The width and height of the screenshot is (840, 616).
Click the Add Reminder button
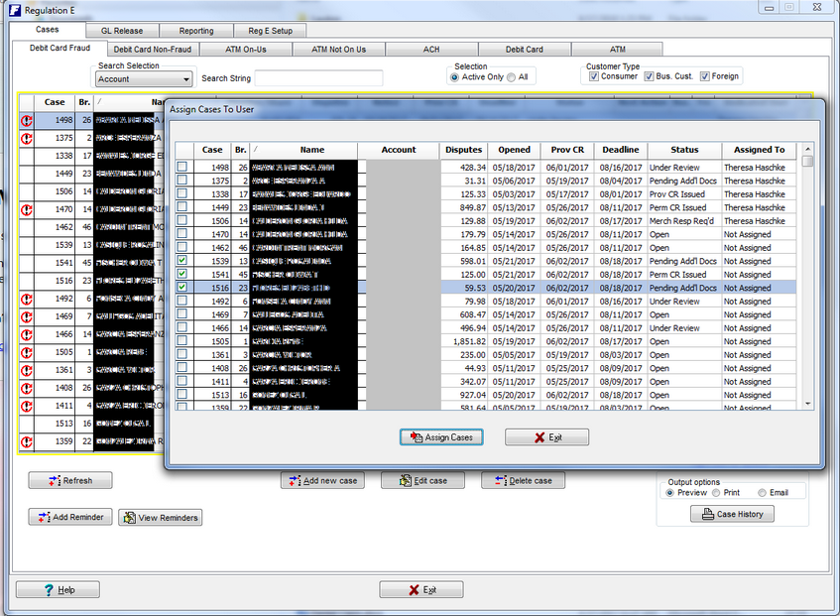[x=69, y=517]
